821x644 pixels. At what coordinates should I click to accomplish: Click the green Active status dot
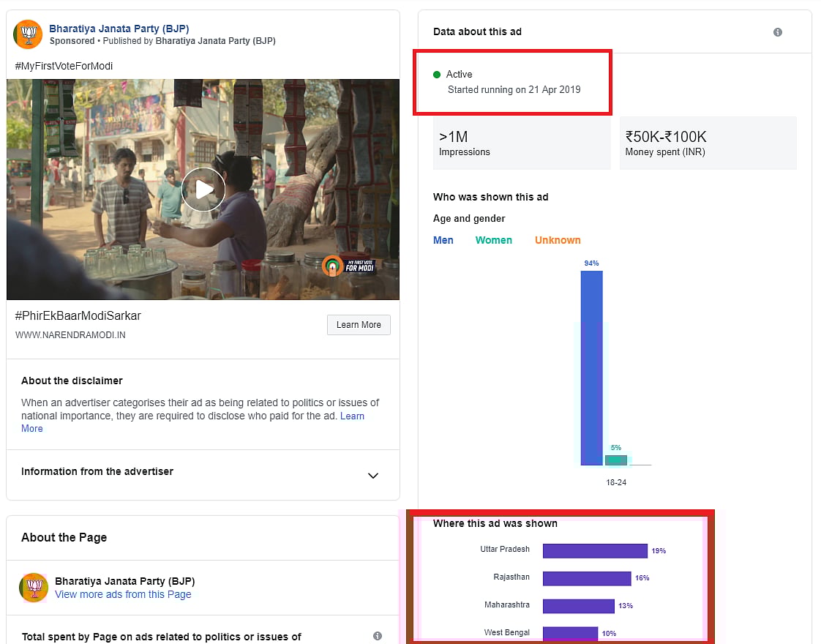pyautogui.click(x=437, y=75)
